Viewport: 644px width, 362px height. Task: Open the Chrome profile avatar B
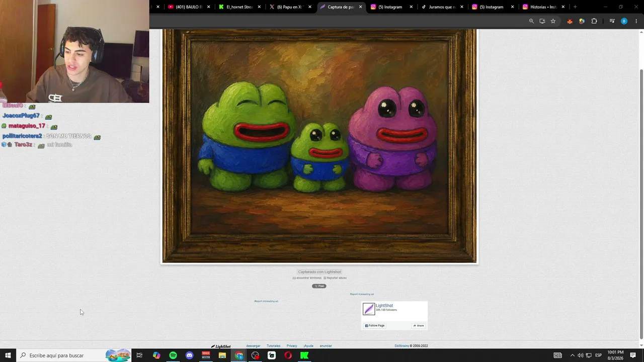tap(624, 21)
